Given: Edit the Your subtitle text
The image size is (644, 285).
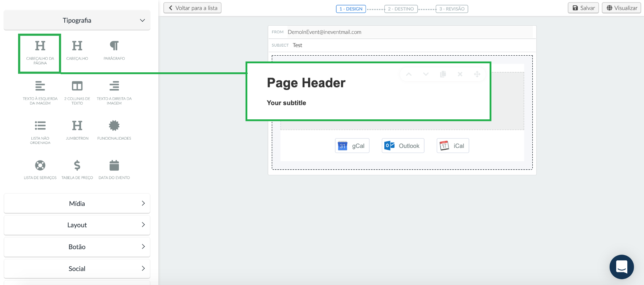Looking at the screenshot, I should [286, 103].
